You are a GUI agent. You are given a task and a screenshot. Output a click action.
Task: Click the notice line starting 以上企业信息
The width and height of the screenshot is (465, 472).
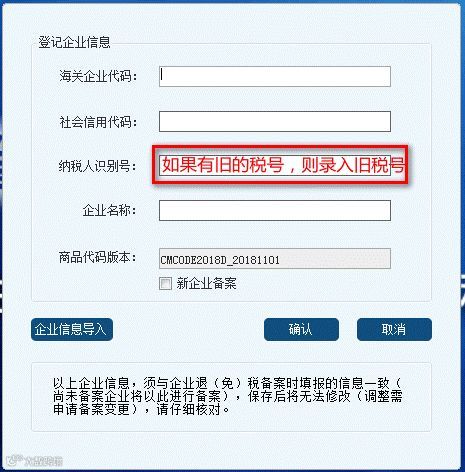(227, 383)
